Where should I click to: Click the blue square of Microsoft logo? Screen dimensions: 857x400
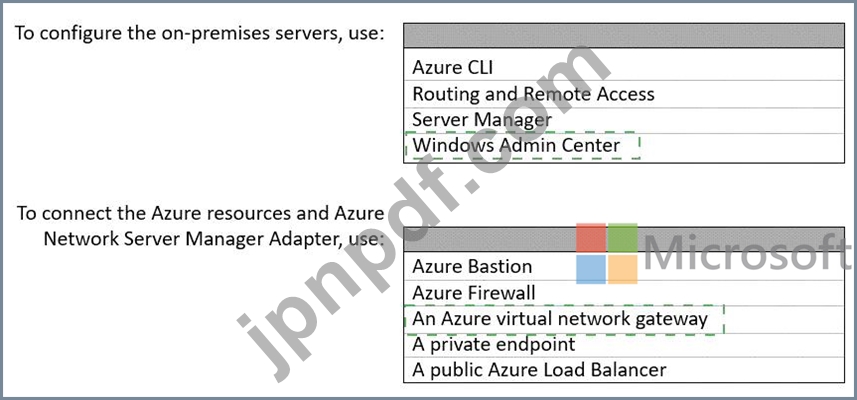click(x=591, y=269)
